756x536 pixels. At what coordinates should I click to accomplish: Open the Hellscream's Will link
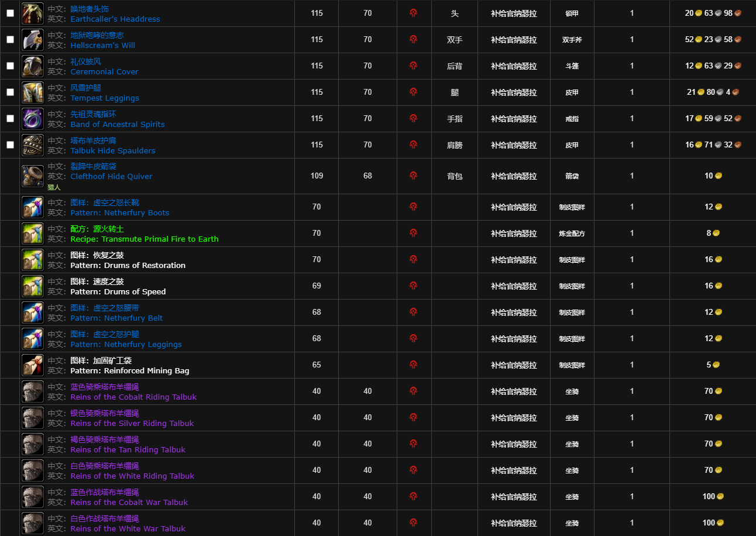(x=103, y=45)
